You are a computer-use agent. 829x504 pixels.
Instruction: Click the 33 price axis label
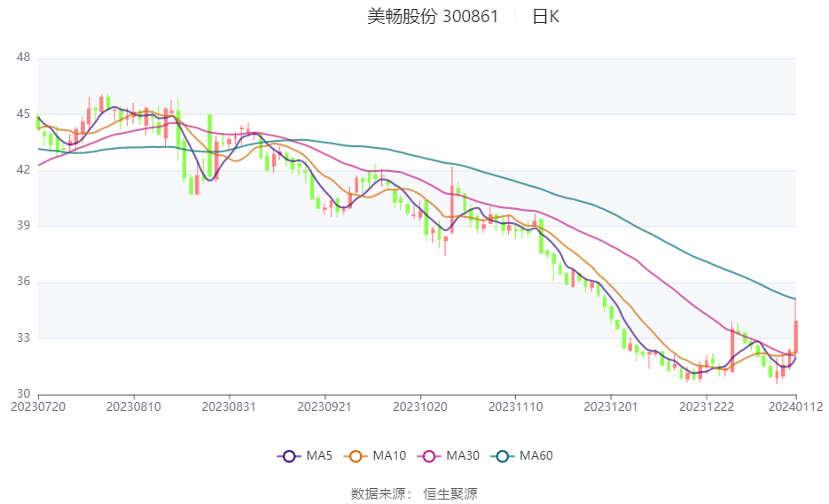[x=23, y=337]
